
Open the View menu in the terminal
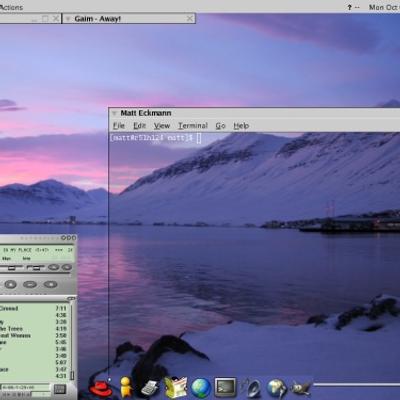point(162,126)
